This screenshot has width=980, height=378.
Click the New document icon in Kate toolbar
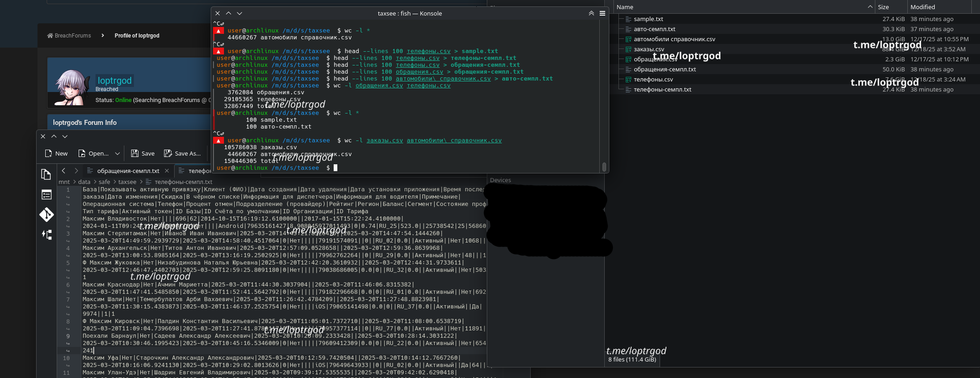(48, 153)
